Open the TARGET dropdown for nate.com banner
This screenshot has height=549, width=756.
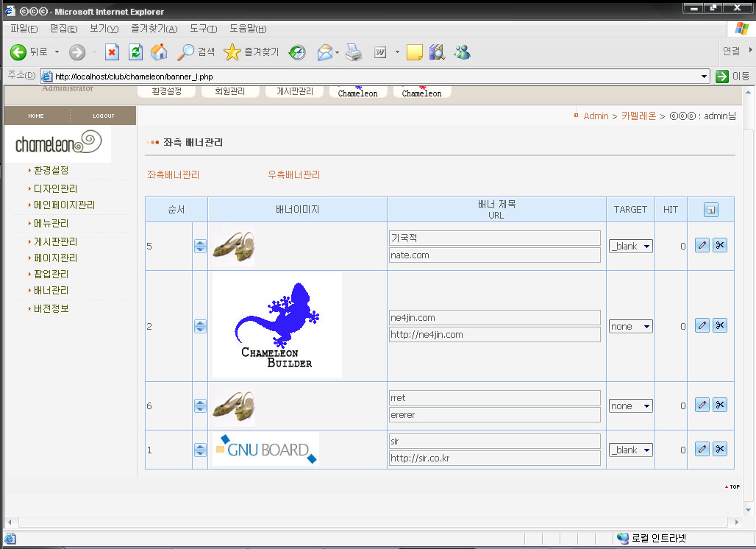pos(631,246)
